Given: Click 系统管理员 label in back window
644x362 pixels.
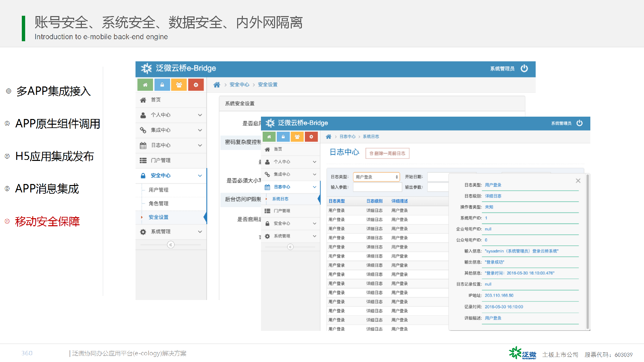Looking at the screenshot, I should coord(502,69).
